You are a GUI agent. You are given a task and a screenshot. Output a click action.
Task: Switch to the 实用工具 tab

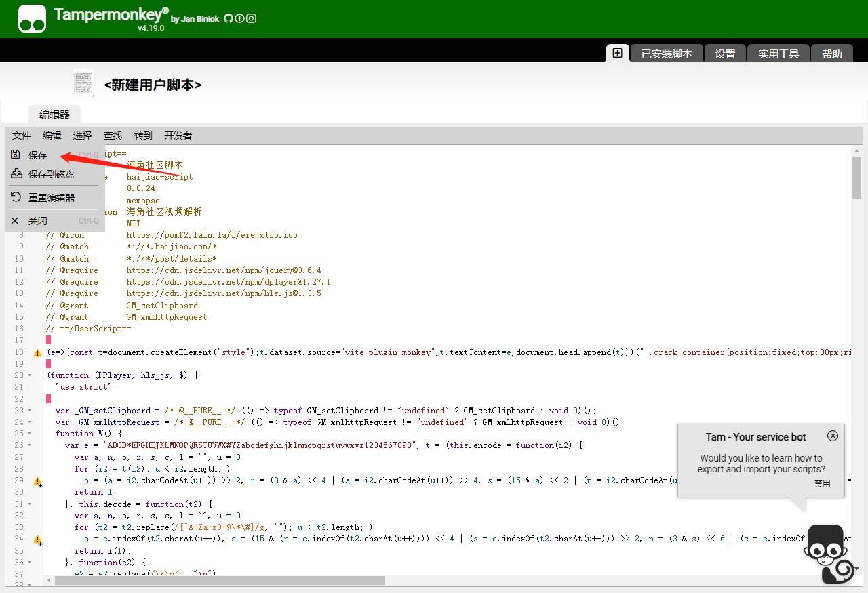click(x=778, y=54)
